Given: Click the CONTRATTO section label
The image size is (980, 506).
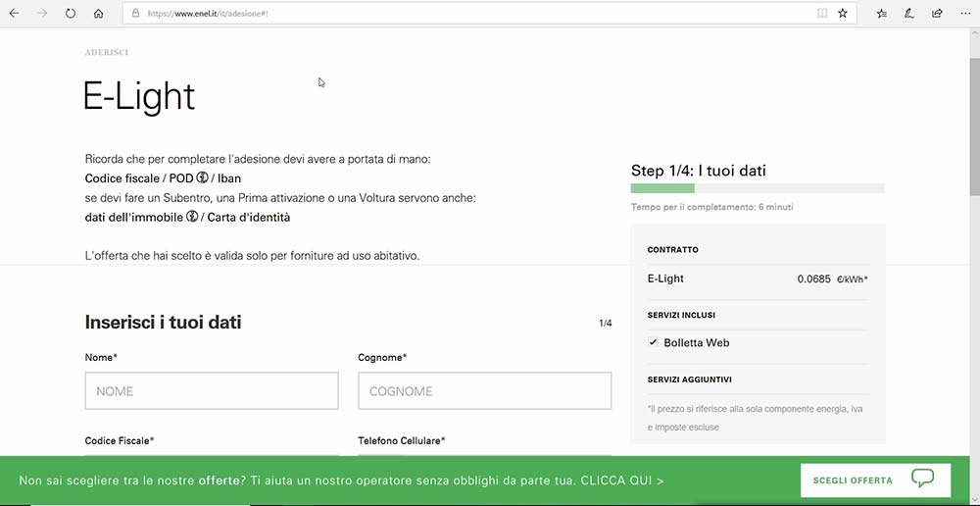Looking at the screenshot, I should (x=673, y=249).
